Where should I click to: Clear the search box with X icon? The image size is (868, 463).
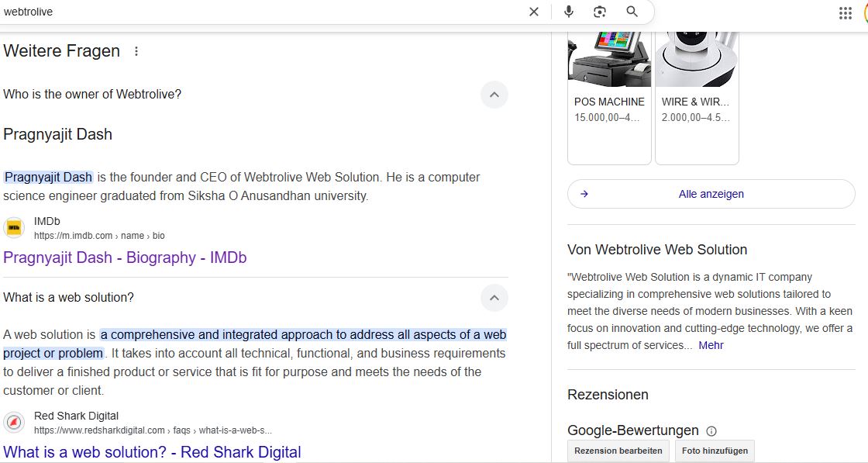pyautogui.click(x=534, y=12)
